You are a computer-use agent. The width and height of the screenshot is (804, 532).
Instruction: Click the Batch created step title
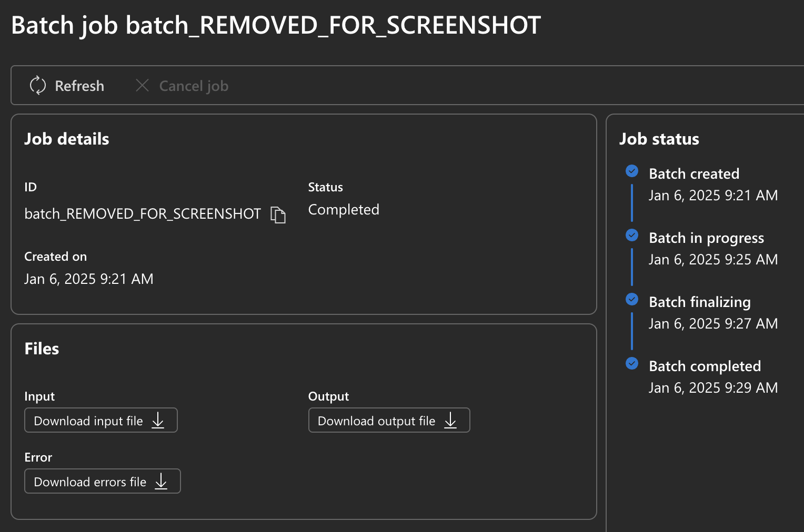coord(694,173)
